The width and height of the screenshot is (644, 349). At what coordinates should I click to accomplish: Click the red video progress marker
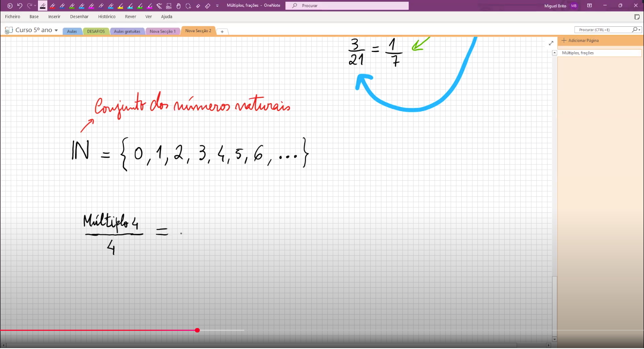pos(197,330)
